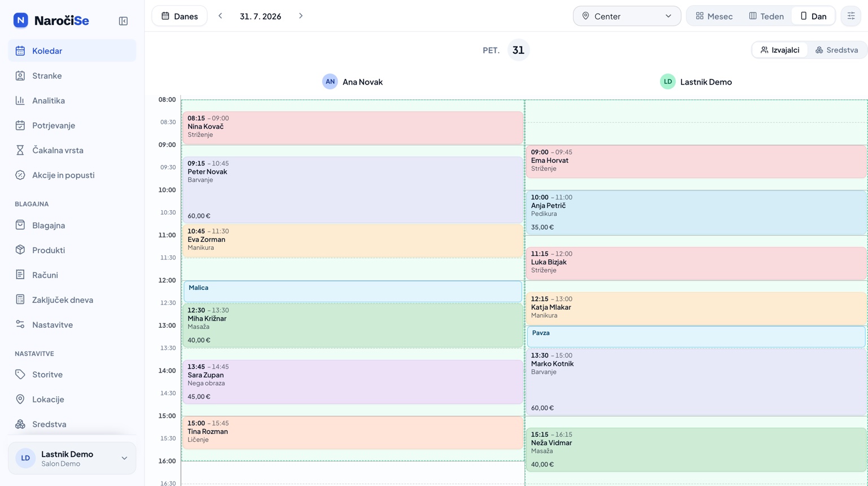This screenshot has width=868, height=486.
Task: Open Koledar in the sidebar
Action: point(72,51)
